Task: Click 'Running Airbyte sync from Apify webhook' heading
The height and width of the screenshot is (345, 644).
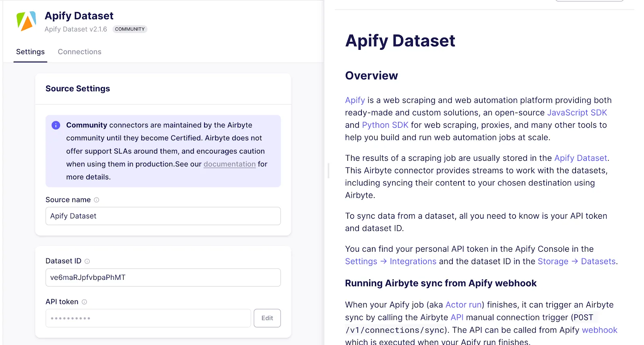Action: point(441,283)
